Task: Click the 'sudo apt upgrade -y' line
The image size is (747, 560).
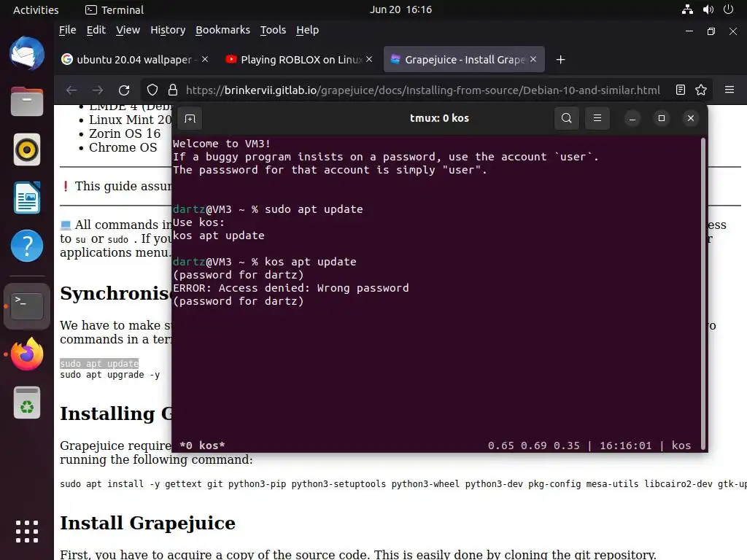Action: (x=109, y=375)
